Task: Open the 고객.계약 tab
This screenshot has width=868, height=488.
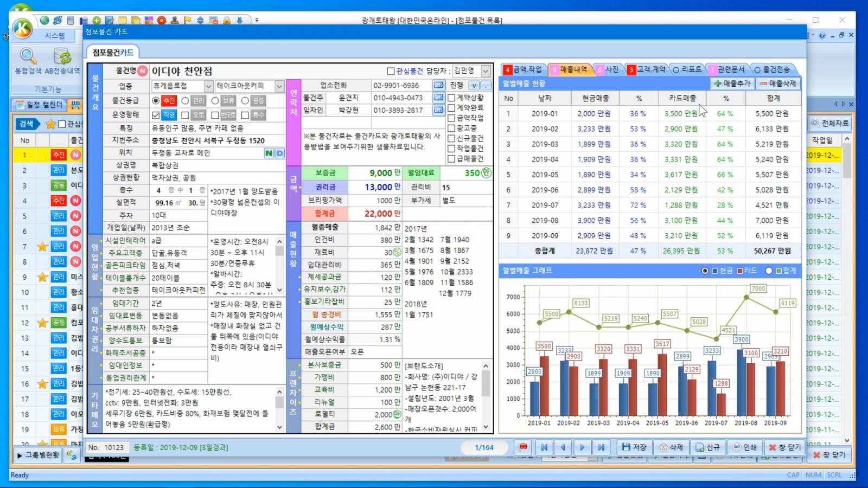Action: 647,69
